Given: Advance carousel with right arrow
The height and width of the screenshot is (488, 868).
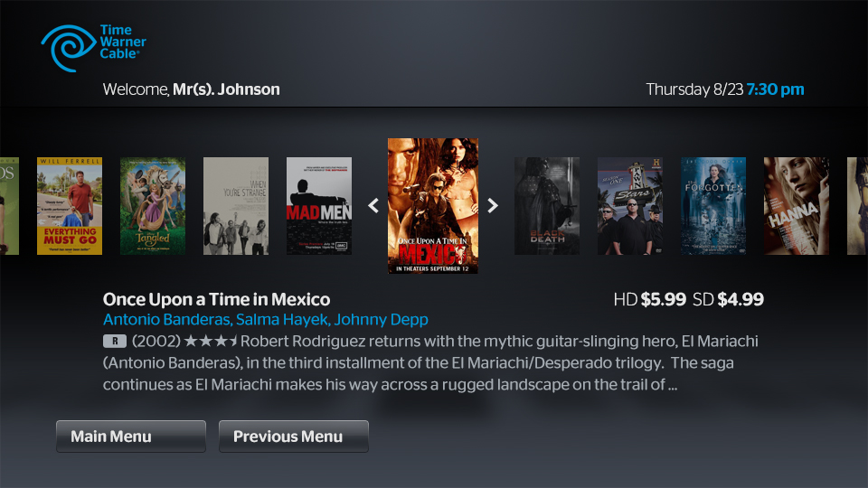Looking at the screenshot, I should pos(493,206).
